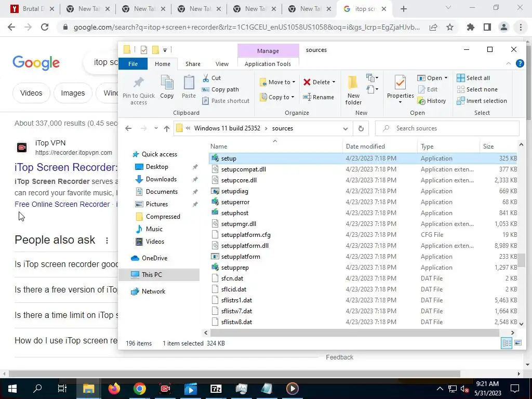The image size is (532, 399).
Task: Click Copy path in Clipboard group
Action: point(220,89)
